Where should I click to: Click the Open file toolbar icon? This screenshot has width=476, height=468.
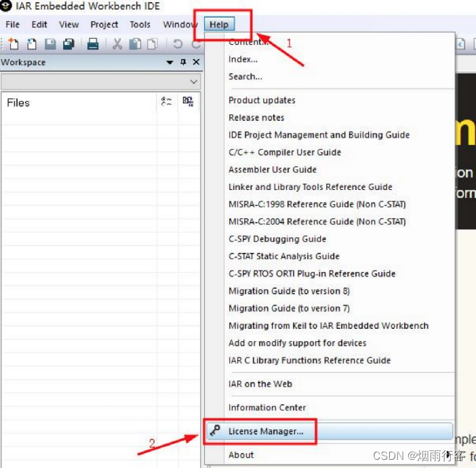point(32,44)
